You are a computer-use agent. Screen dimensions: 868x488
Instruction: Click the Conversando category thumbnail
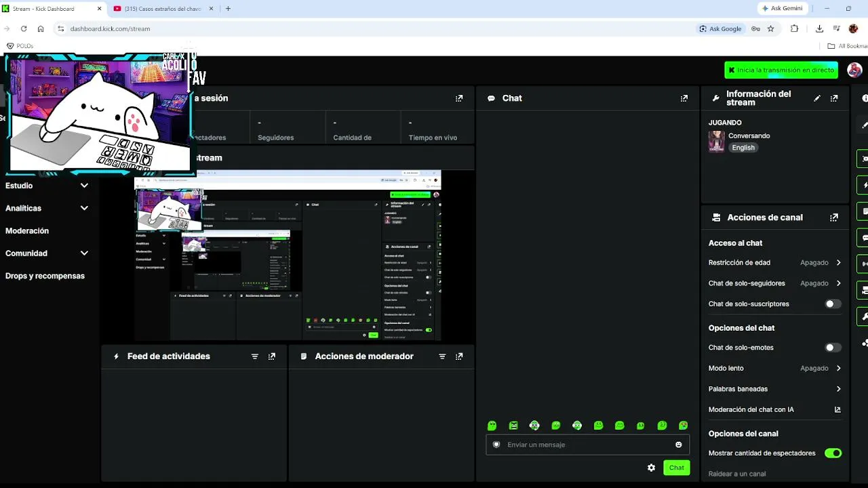[717, 142]
